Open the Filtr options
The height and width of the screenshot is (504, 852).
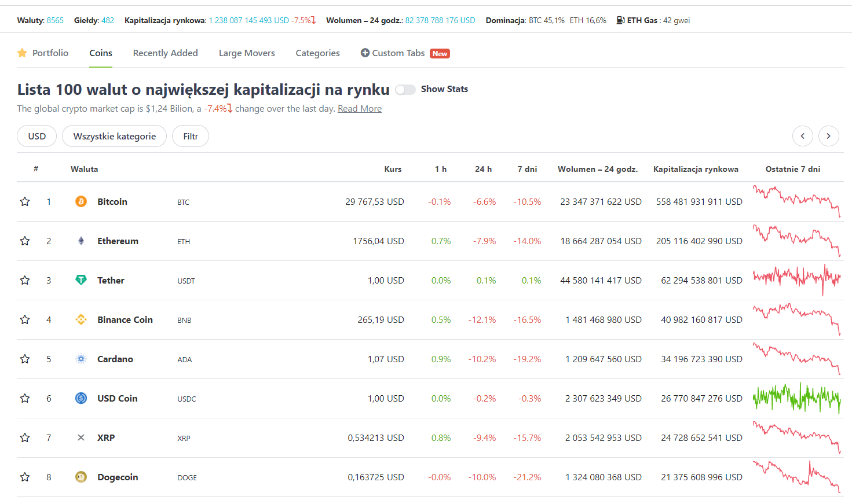click(191, 136)
